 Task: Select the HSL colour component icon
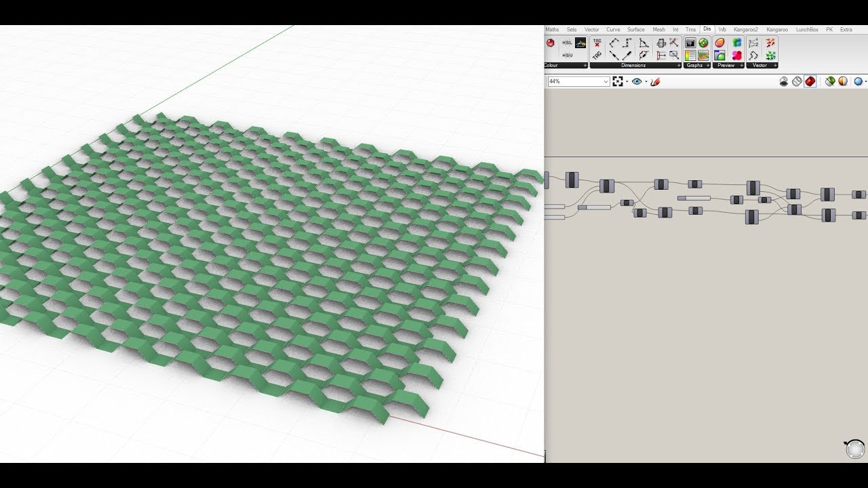pyautogui.click(x=567, y=43)
